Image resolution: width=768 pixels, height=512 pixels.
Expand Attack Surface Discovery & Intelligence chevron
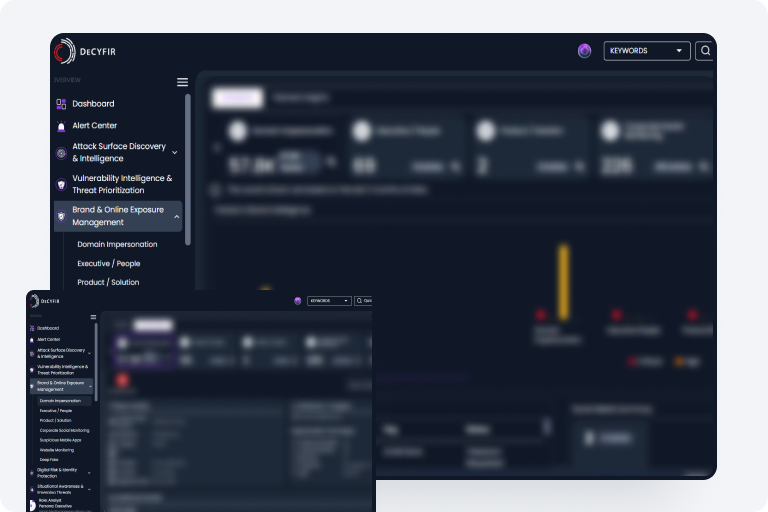(x=175, y=153)
